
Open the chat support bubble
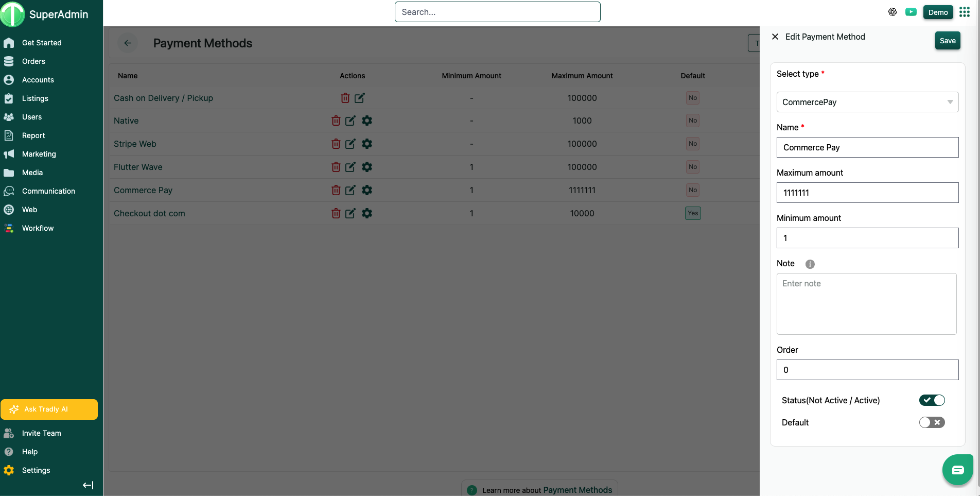[957, 469]
